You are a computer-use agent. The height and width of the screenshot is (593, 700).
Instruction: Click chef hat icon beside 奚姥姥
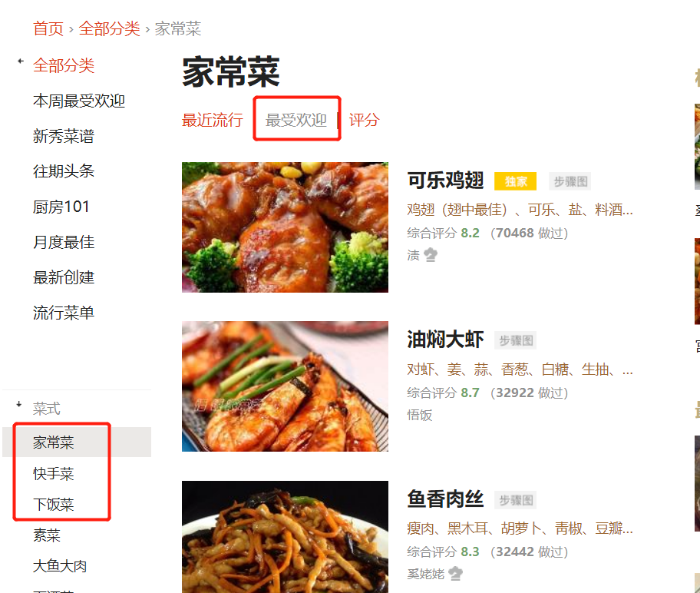[455, 573]
